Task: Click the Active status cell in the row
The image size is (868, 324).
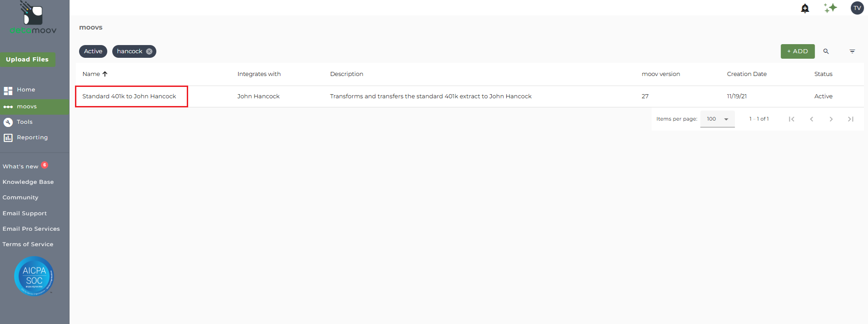Action: click(x=823, y=96)
